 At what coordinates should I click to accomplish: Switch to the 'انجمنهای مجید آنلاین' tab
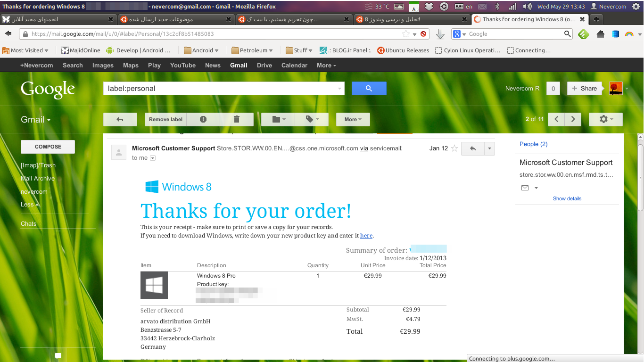[58, 19]
